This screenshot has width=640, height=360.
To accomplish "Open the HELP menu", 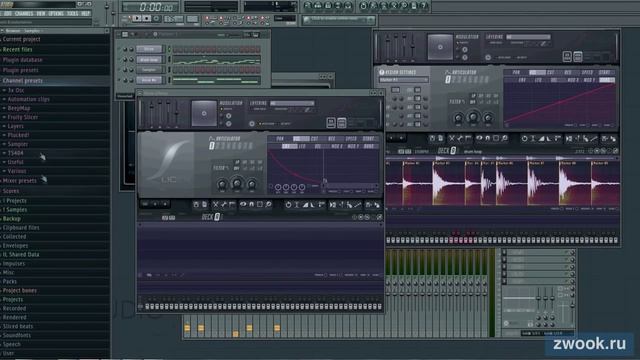I will (x=85, y=13).
